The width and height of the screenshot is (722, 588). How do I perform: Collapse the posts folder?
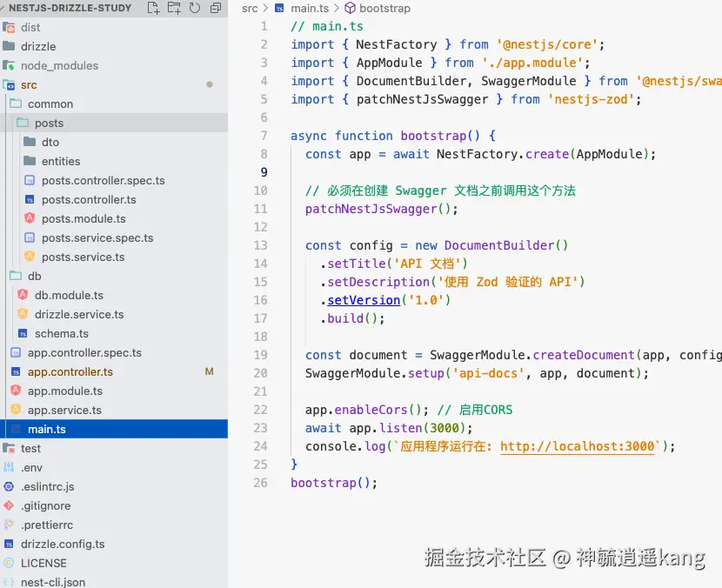pyautogui.click(x=114, y=123)
